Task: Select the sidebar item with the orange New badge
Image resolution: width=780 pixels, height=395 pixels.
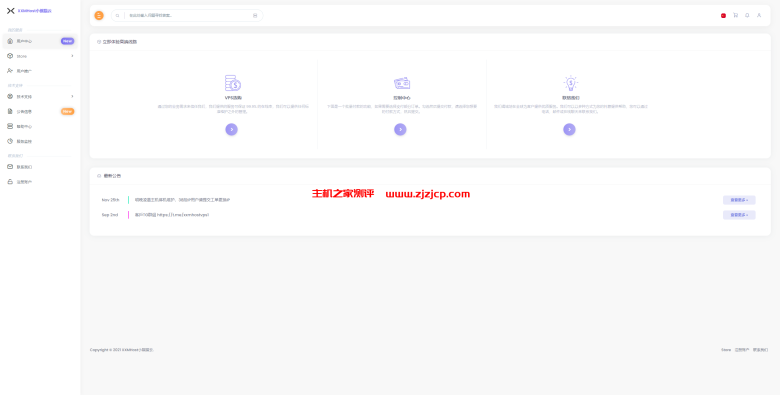Action: [x=40, y=111]
